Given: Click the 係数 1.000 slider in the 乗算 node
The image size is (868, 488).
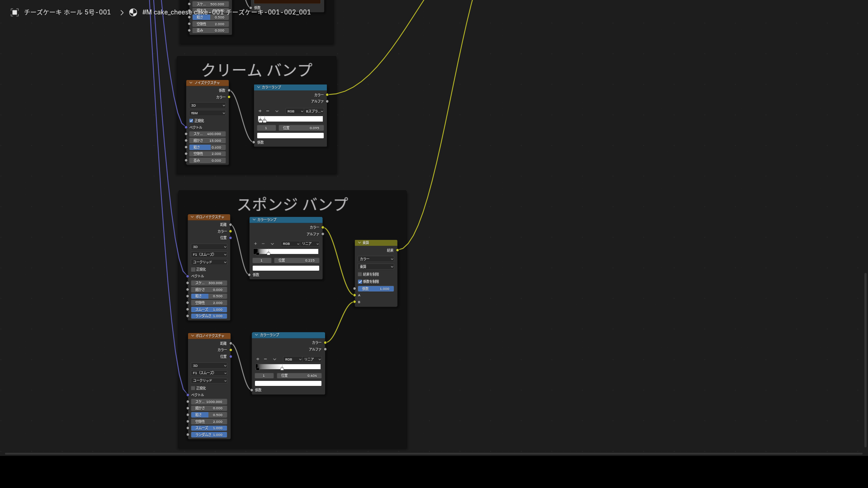Looking at the screenshot, I should [376, 289].
